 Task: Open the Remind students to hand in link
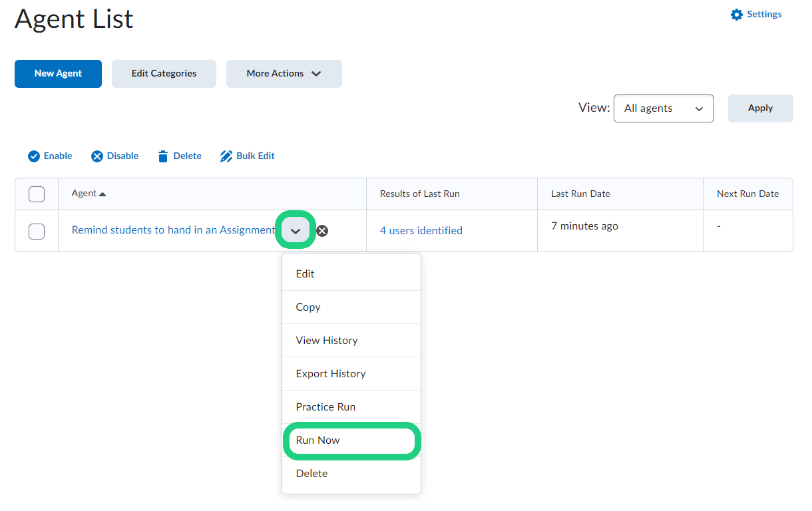click(x=173, y=230)
